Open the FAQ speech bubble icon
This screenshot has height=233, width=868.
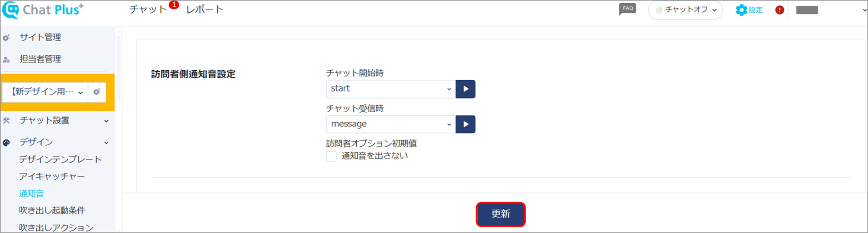coord(627,9)
